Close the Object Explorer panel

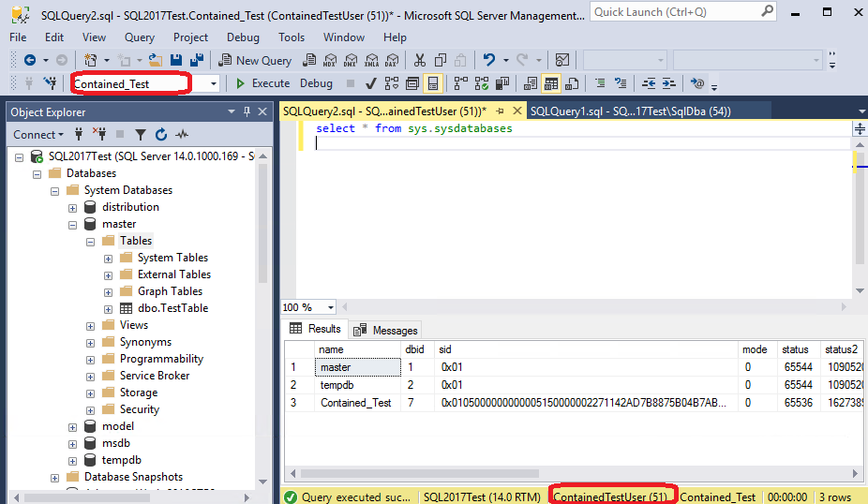(263, 111)
